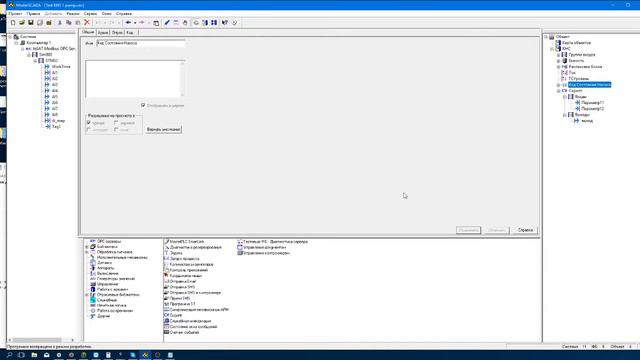This screenshot has height=360, width=640.
Task: Expand the Емкость node in object tree
Action: pyautogui.click(x=558, y=60)
